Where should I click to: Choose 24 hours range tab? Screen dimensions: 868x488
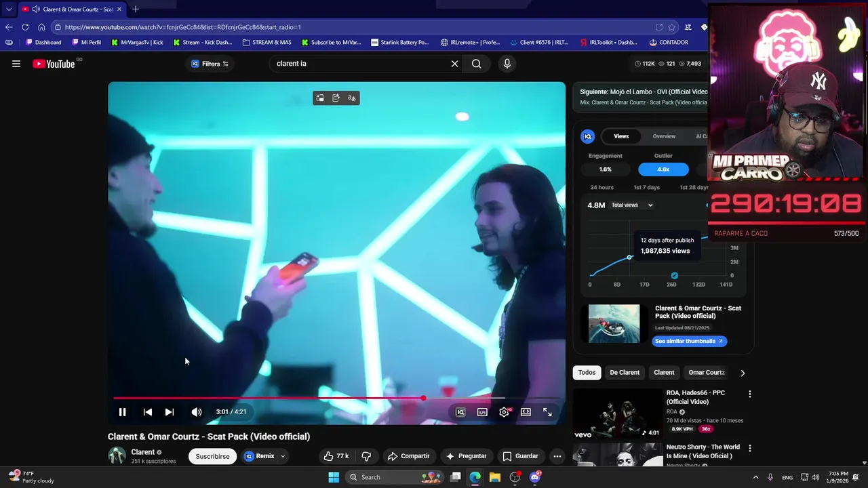[x=601, y=188]
